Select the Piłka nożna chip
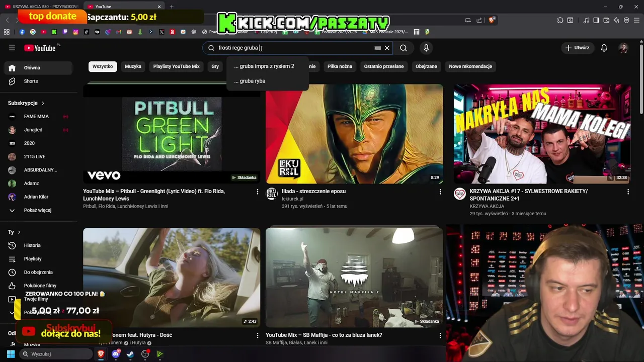Screen dimensions: 644x362 click(x=340, y=66)
